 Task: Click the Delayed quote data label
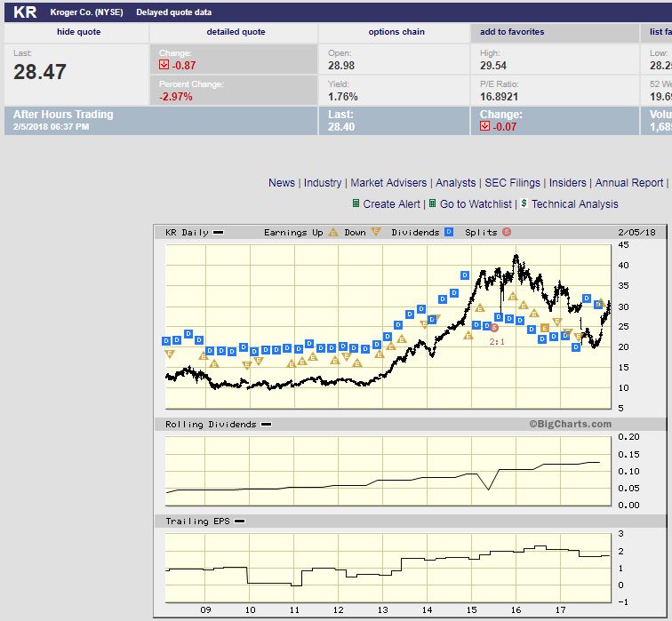coord(174,12)
